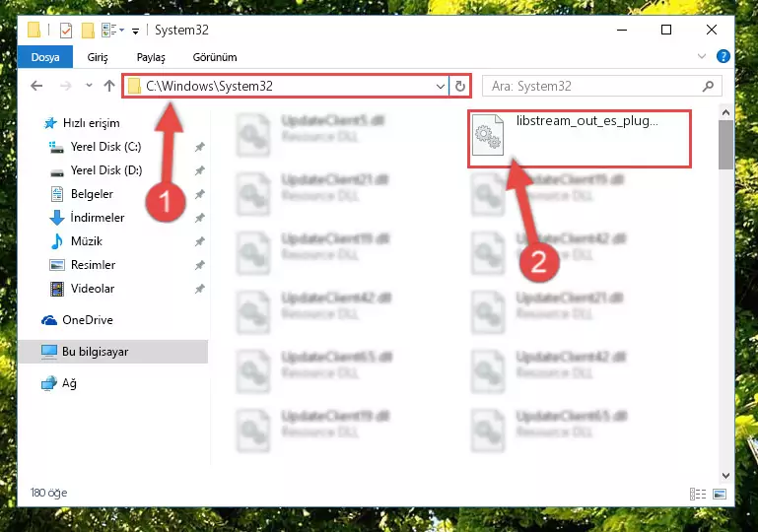Click the libstream_out_es_plug file gear icon

[487, 135]
